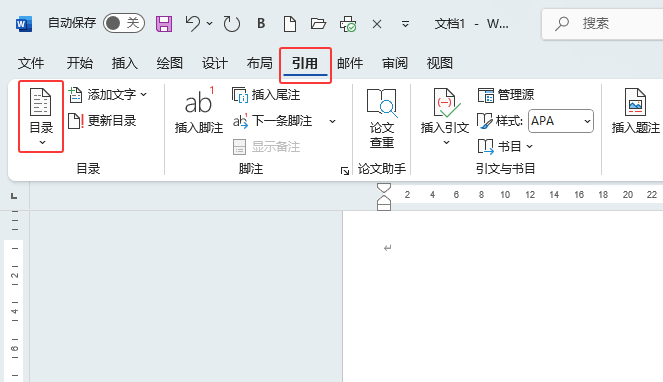Create a new blank document icon

(x=290, y=24)
